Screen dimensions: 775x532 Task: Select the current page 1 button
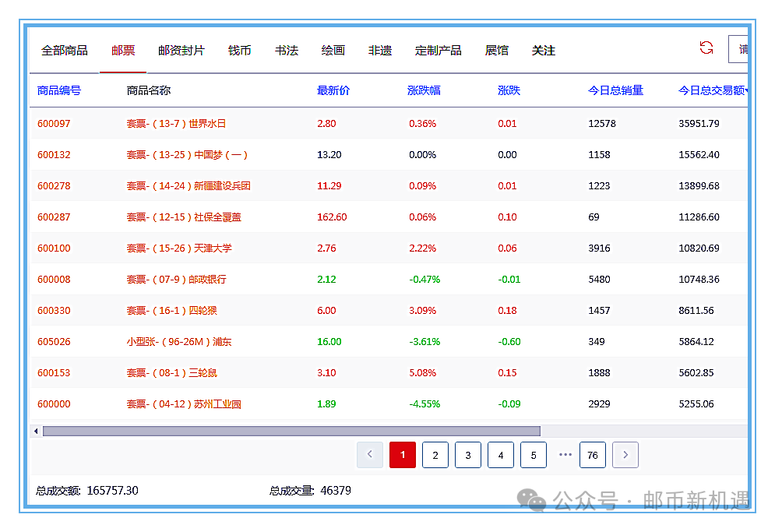pos(403,455)
